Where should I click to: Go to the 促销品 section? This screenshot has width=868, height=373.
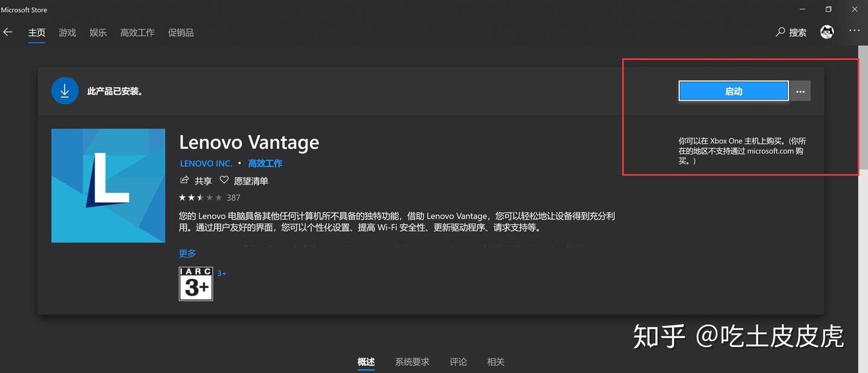coord(181,33)
